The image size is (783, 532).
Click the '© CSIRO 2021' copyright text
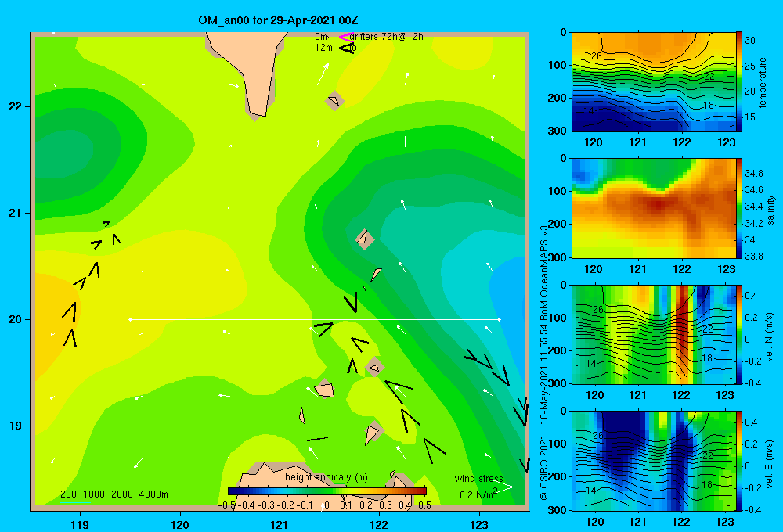point(544,467)
